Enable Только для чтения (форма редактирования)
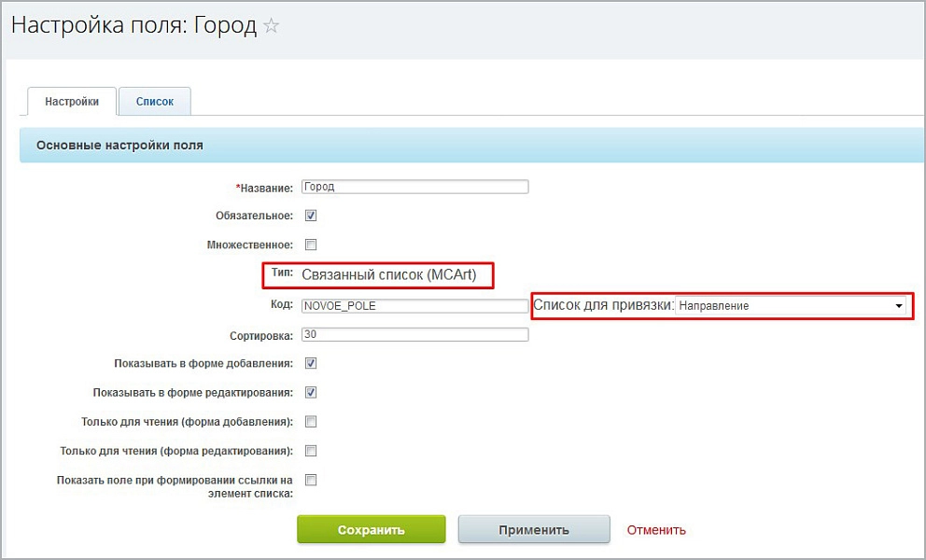 point(311,451)
